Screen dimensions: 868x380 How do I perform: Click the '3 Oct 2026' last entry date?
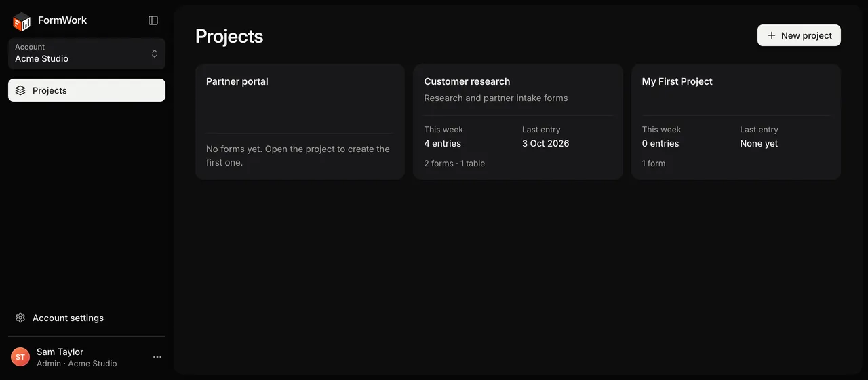click(545, 143)
